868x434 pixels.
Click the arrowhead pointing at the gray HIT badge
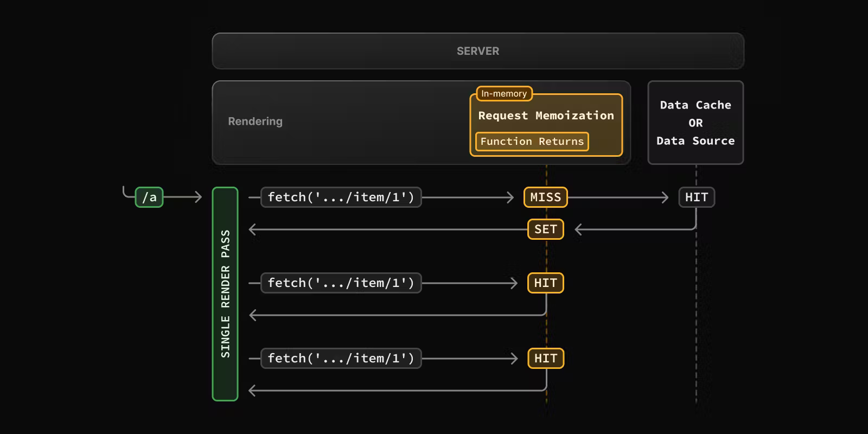tap(665, 197)
